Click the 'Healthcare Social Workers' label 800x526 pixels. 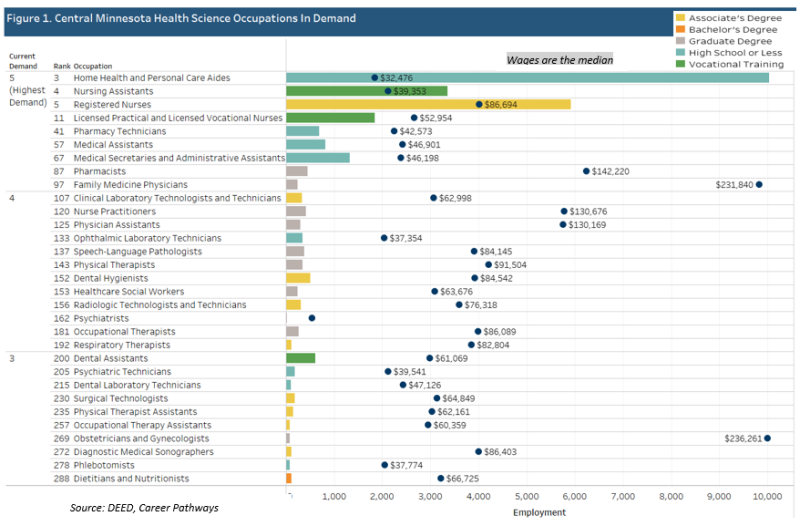[x=129, y=291]
